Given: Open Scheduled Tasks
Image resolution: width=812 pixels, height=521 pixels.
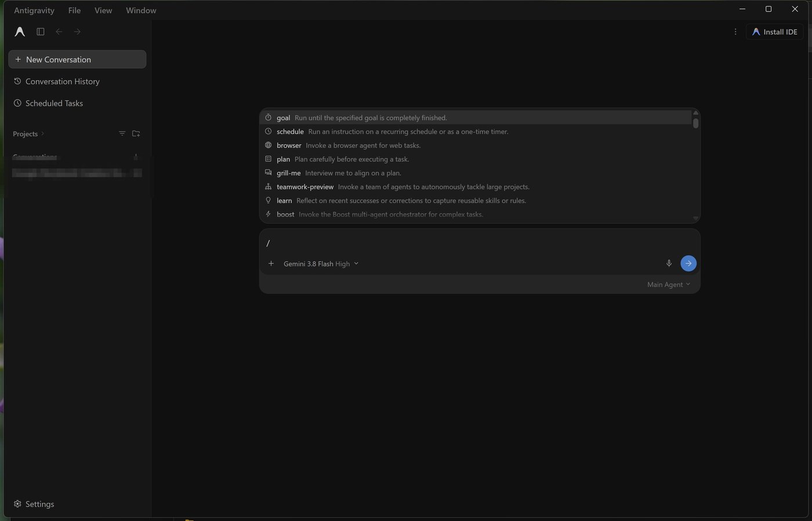Looking at the screenshot, I should tap(77, 103).
